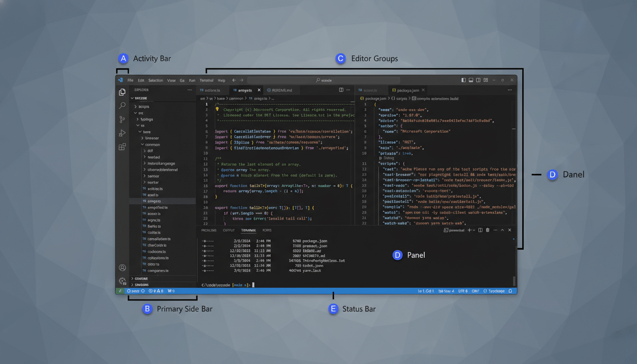
Task: Click UTF-8 encoding in the status bar
Action: [x=463, y=291]
